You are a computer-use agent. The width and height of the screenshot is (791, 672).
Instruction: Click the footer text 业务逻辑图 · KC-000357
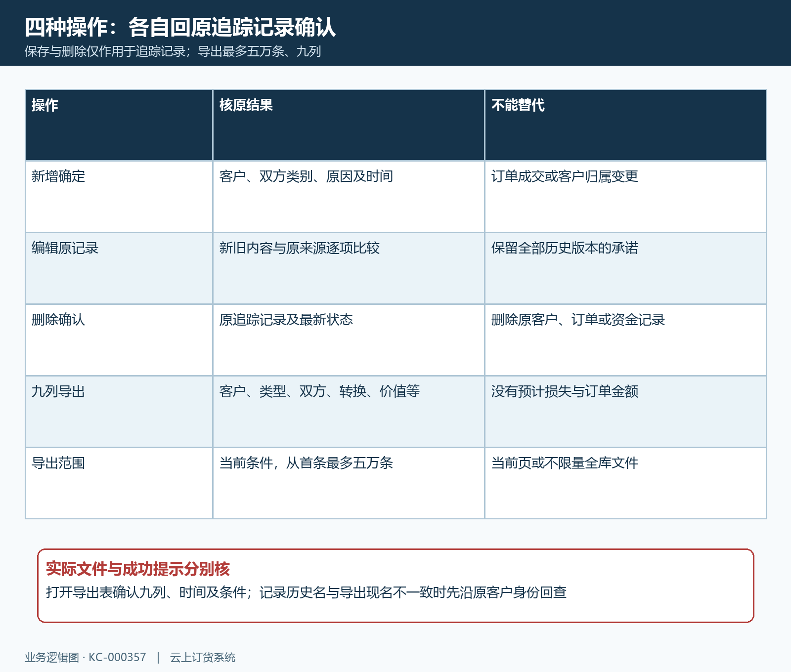pyautogui.click(x=86, y=657)
